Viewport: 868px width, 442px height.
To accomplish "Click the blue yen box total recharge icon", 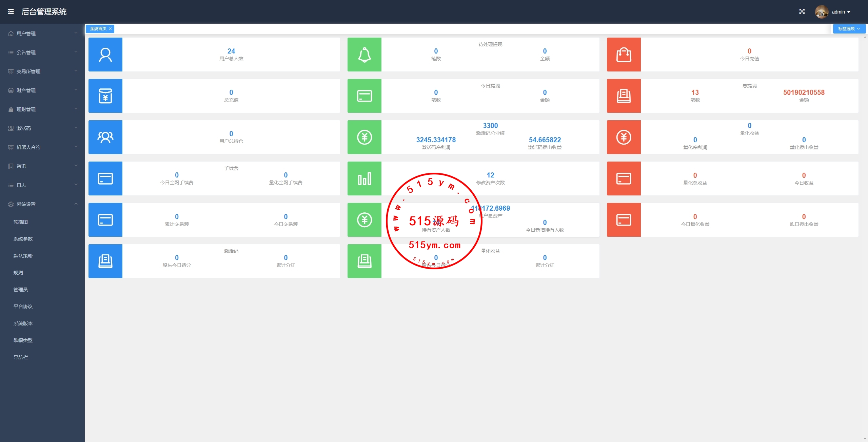I will (x=105, y=96).
